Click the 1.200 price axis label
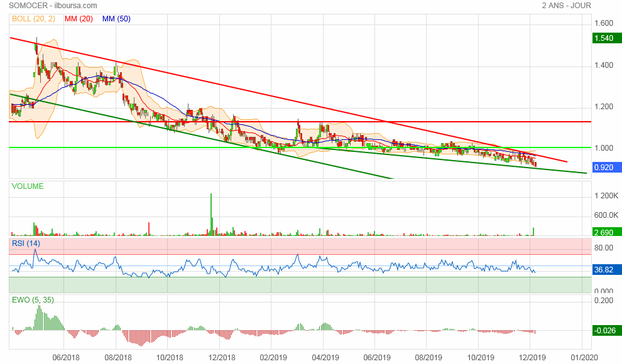622x364 pixels. point(604,107)
